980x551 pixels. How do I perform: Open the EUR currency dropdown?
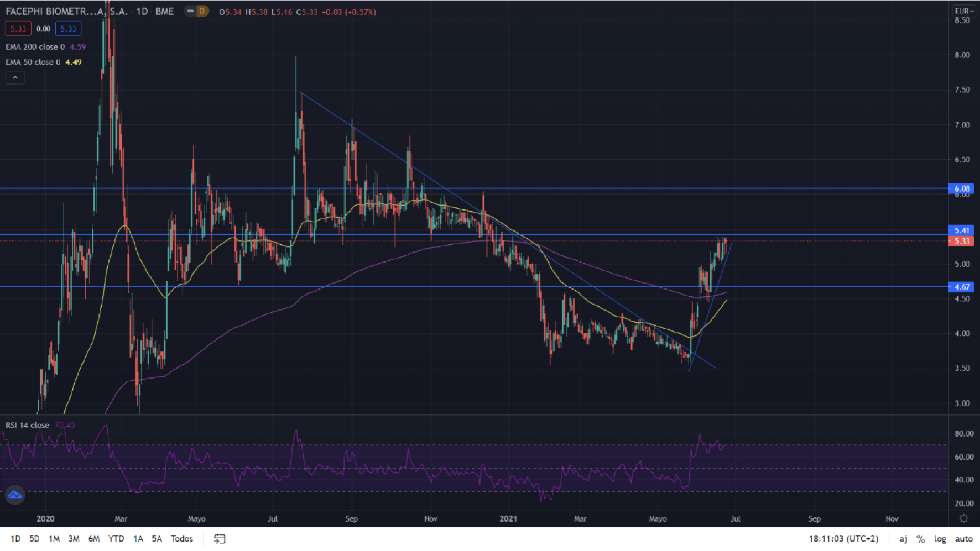pyautogui.click(x=964, y=11)
